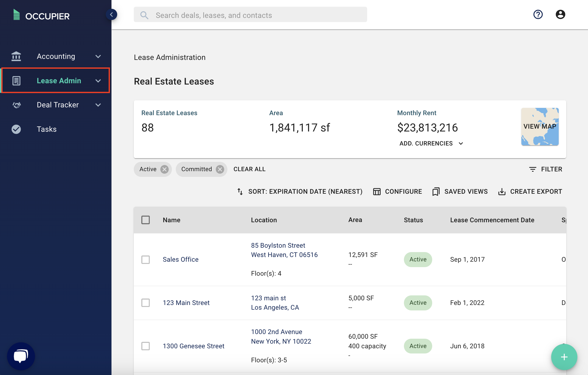Select the Lease Admin document icon
Viewport: 588px width, 375px height.
(x=16, y=81)
